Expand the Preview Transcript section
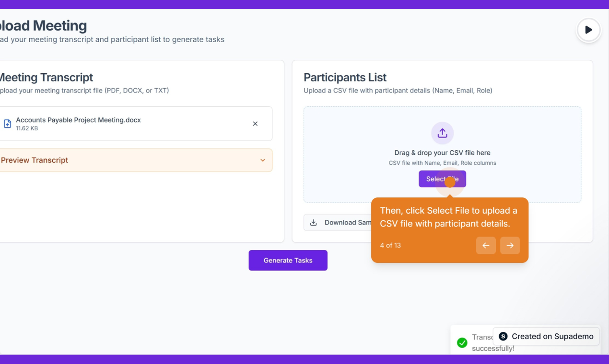609x364 pixels. click(x=35, y=160)
